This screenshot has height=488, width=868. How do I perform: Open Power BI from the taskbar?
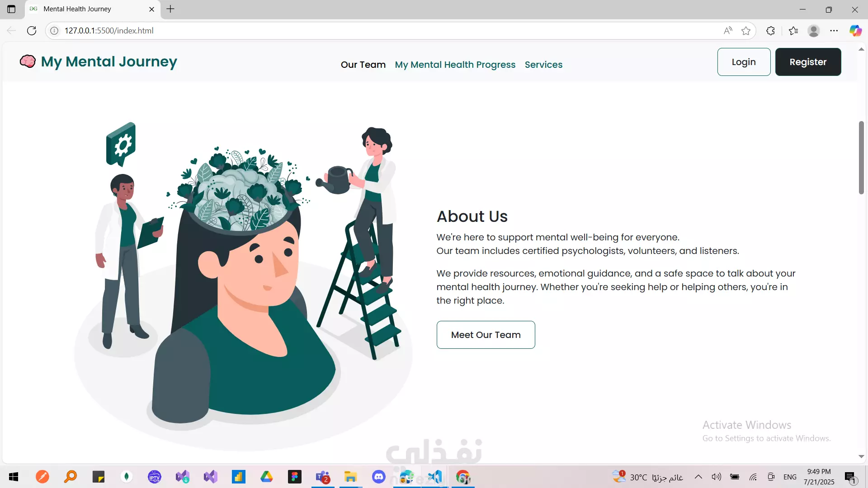[x=239, y=477]
